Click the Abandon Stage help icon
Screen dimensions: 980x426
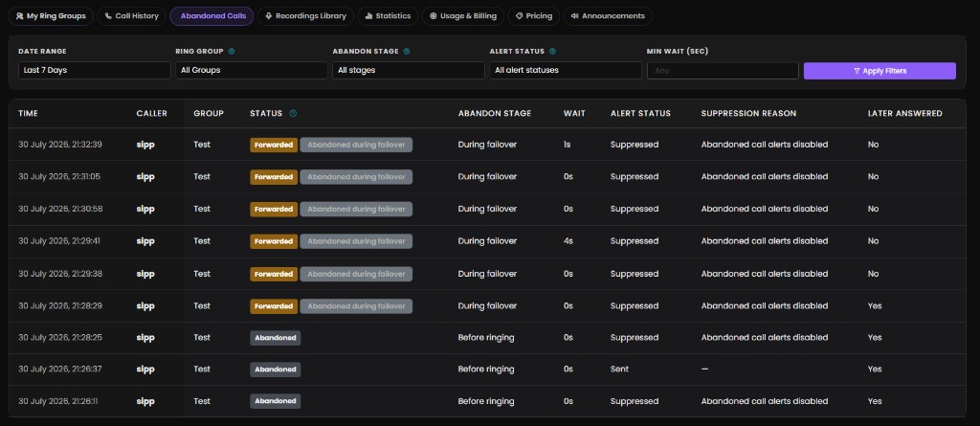(407, 52)
